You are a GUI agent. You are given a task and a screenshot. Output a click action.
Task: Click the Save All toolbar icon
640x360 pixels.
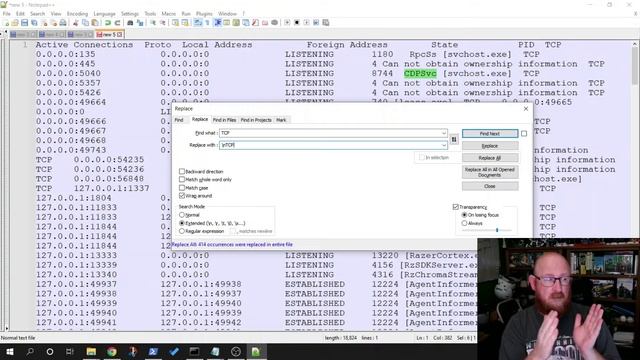click(x=34, y=23)
